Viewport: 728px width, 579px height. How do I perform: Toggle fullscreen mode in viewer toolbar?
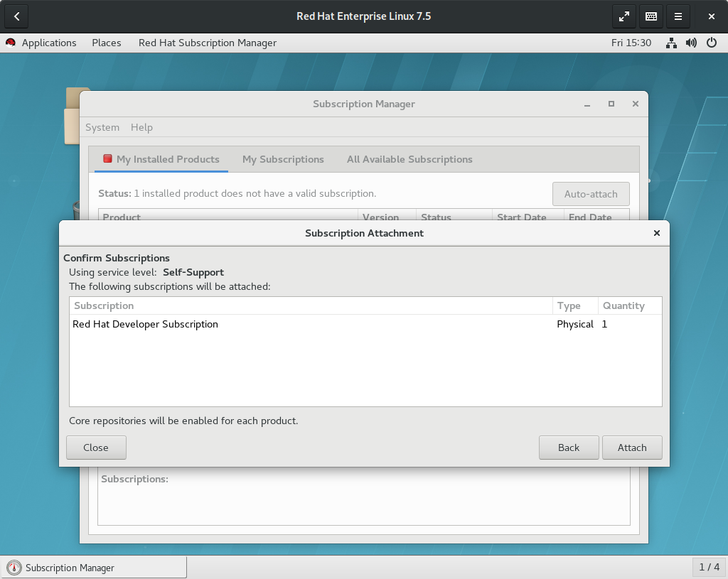pos(623,16)
